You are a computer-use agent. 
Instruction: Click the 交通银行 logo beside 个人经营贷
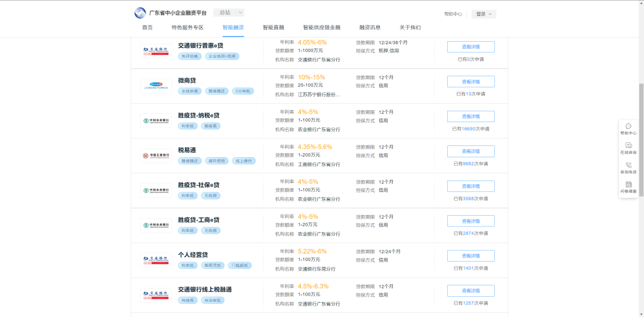coord(156,260)
